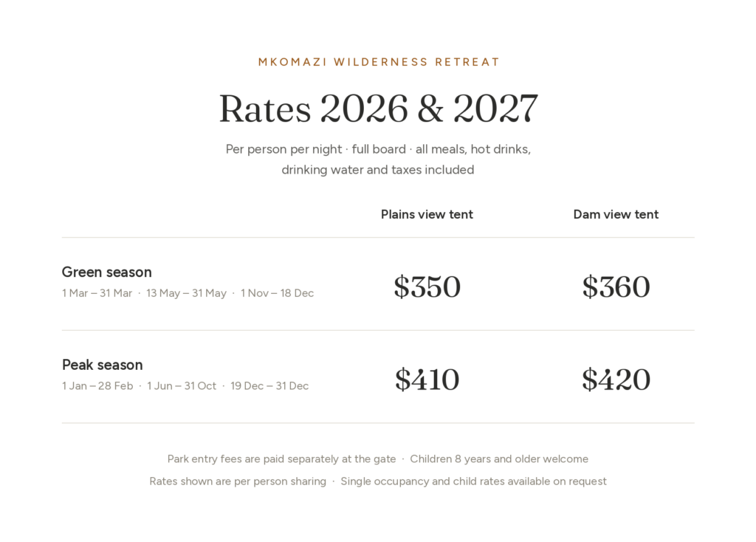The image size is (756, 542).
Task: Select the Green season row label
Action: [106, 272]
